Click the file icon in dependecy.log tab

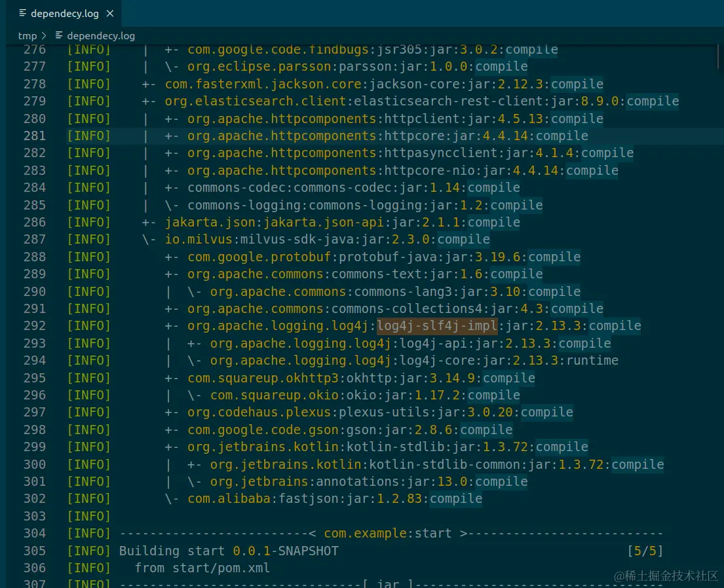(x=22, y=13)
